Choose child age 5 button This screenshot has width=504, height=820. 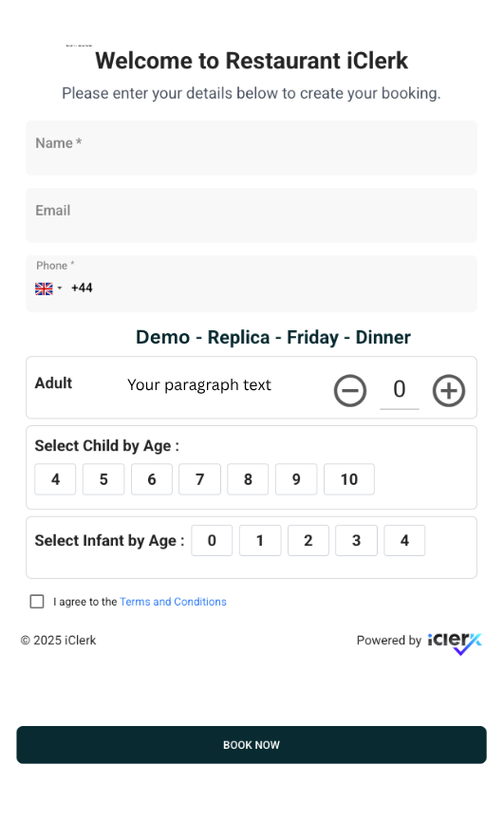[x=103, y=479]
